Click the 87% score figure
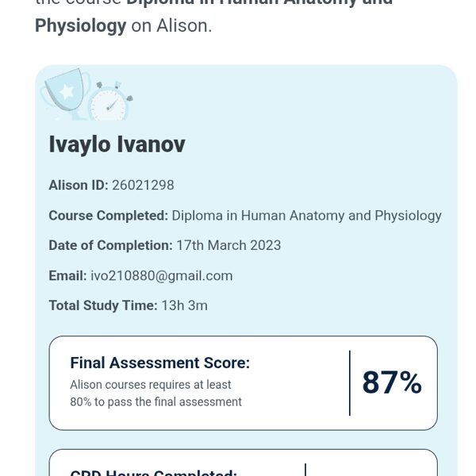The image size is (476, 476). coord(392,382)
